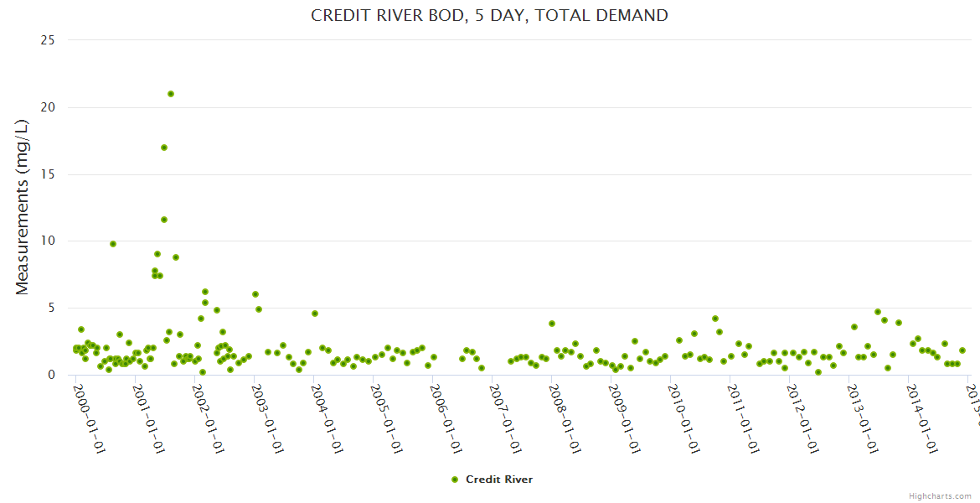Open the Highcharts.com credit link

point(940,495)
